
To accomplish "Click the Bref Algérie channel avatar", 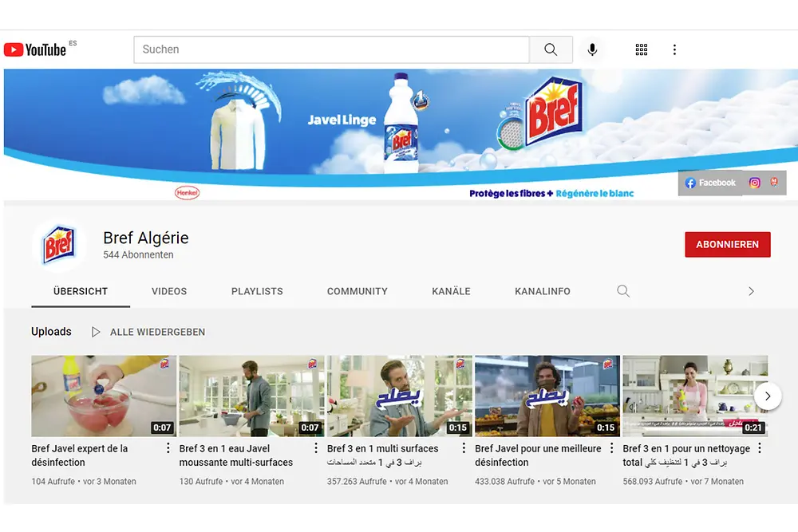I will (59, 245).
